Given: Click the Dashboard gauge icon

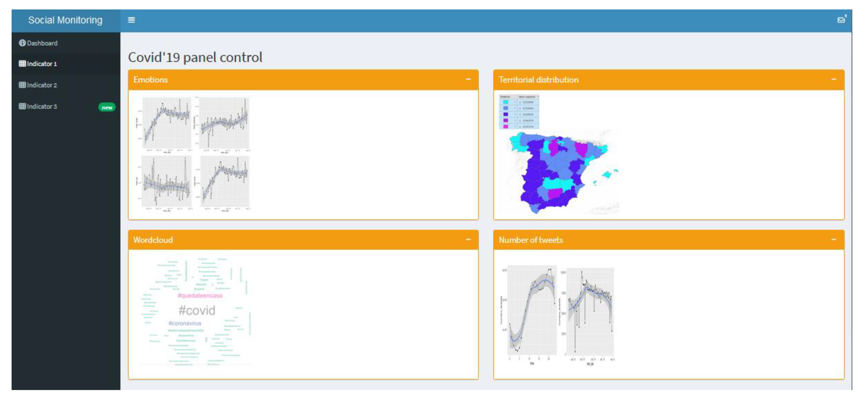Looking at the screenshot, I should click(x=22, y=43).
